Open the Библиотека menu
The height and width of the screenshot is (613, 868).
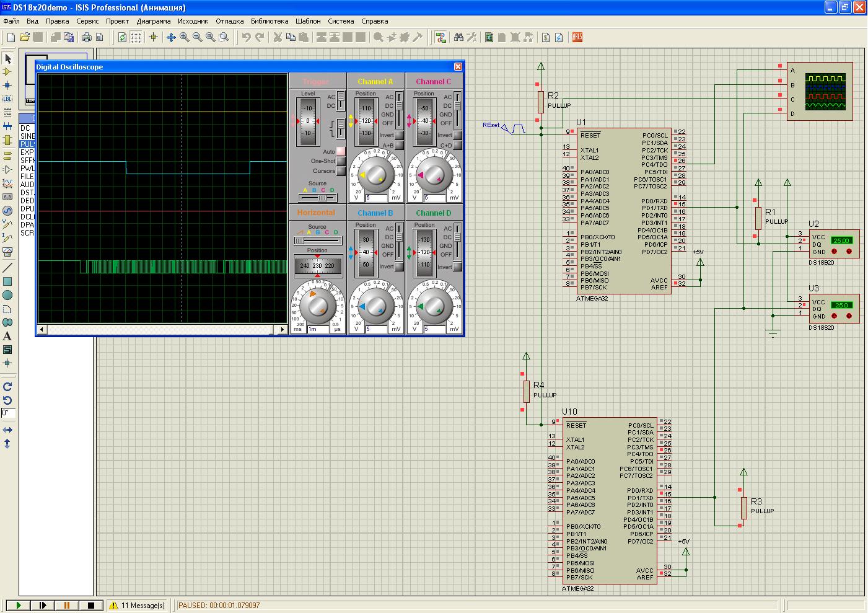[x=270, y=21]
